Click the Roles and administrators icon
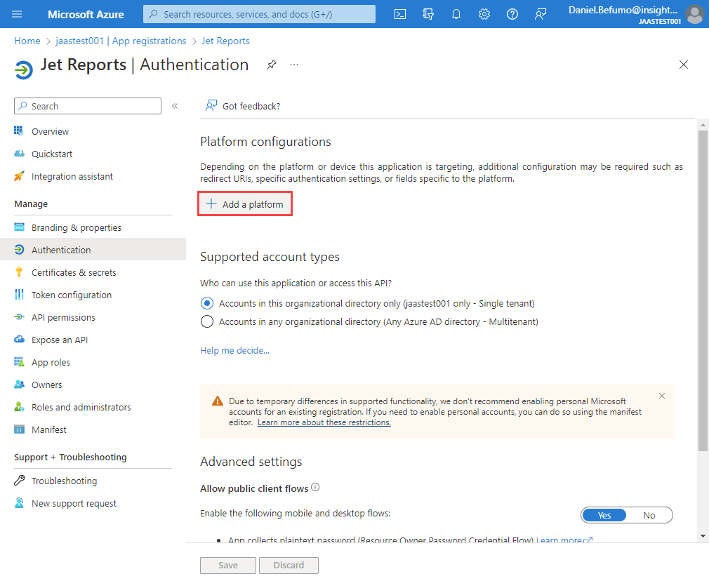Screen dimensions: 709x588 point(19,407)
